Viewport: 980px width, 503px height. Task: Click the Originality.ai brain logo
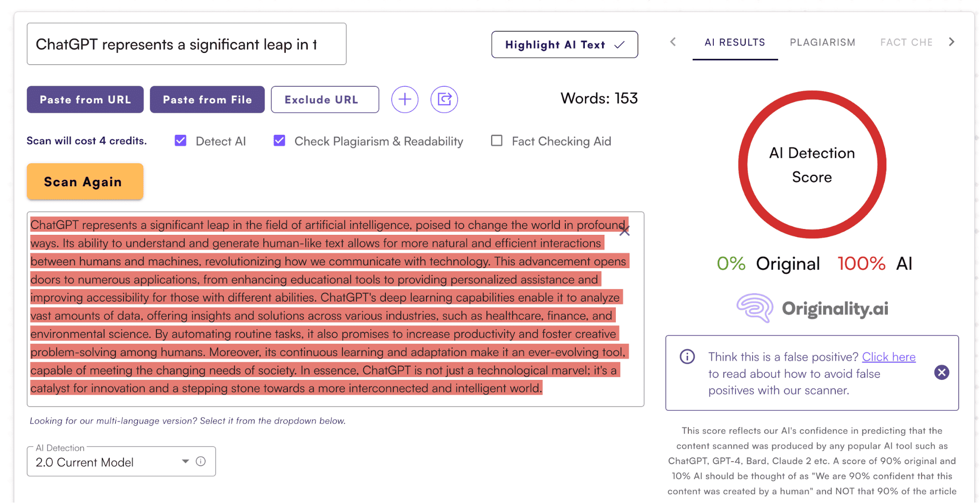pos(755,308)
